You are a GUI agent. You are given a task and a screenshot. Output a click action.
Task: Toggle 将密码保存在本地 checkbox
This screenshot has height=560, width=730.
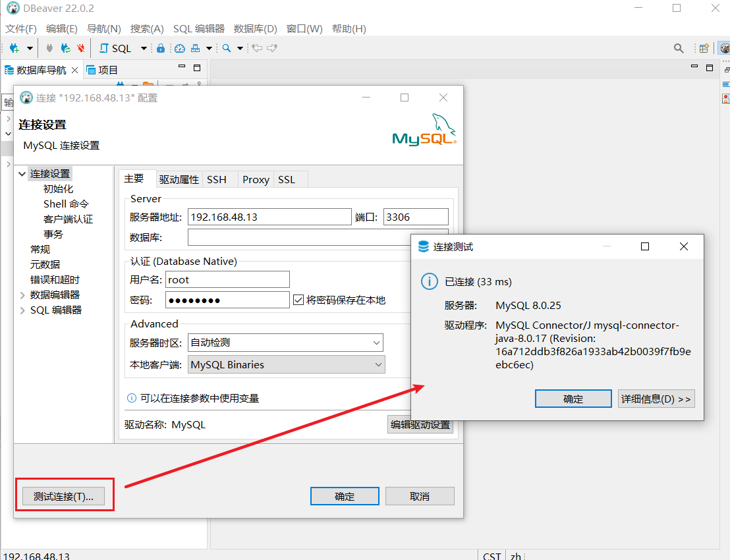coord(298,300)
